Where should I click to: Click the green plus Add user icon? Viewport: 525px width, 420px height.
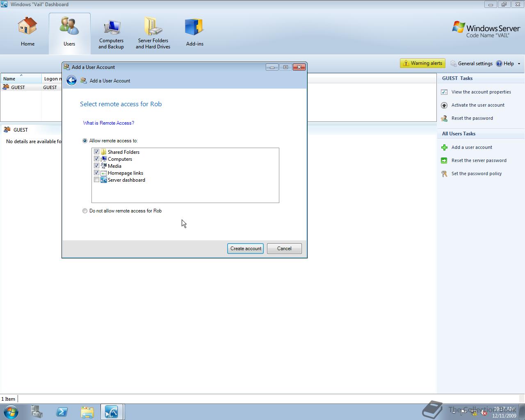[444, 147]
